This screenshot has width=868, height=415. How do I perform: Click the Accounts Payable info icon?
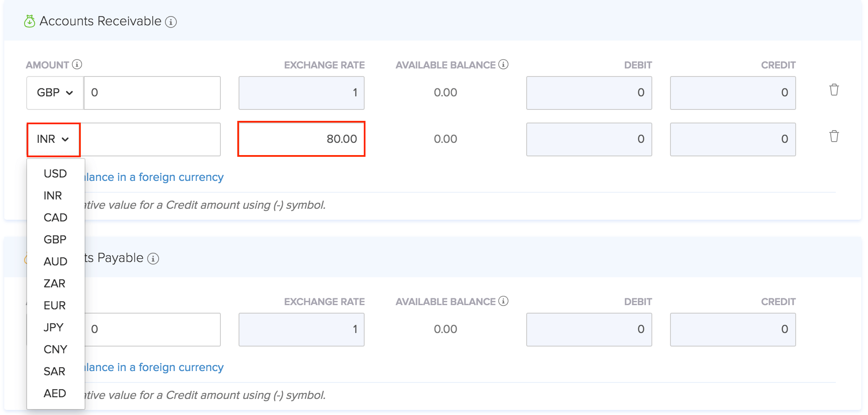tap(153, 259)
